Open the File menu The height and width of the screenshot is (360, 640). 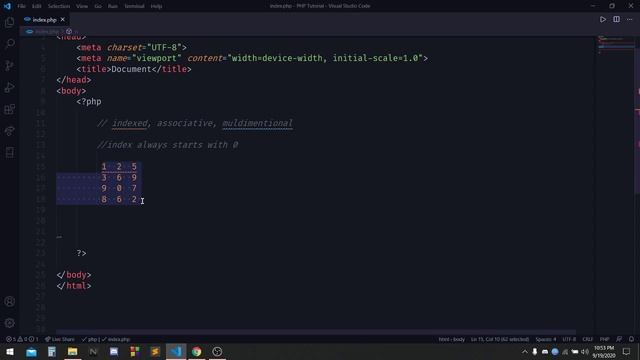(x=22, y=6)
